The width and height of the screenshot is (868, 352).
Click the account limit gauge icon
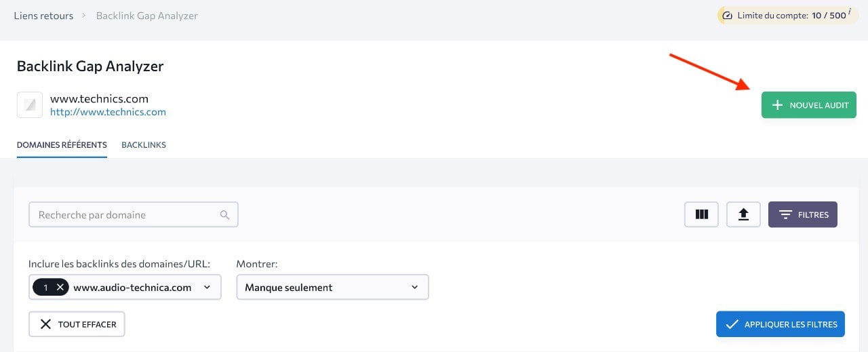coord(728,16)
